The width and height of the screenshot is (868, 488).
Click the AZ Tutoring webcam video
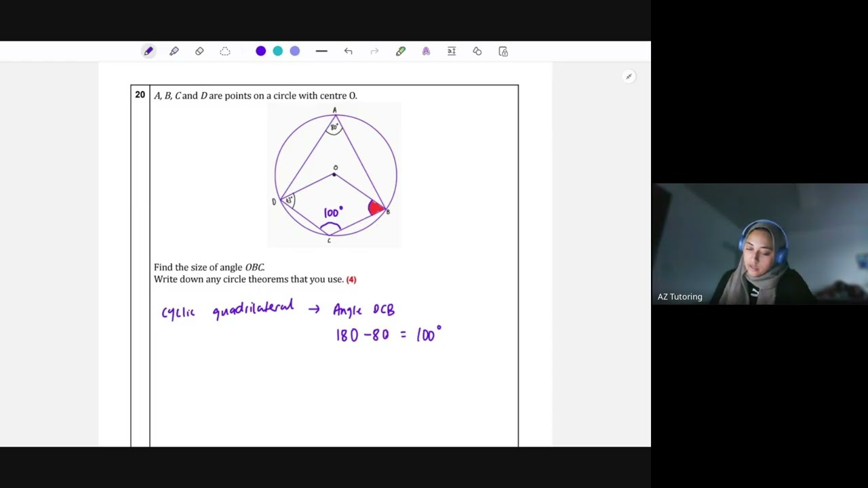759,244
